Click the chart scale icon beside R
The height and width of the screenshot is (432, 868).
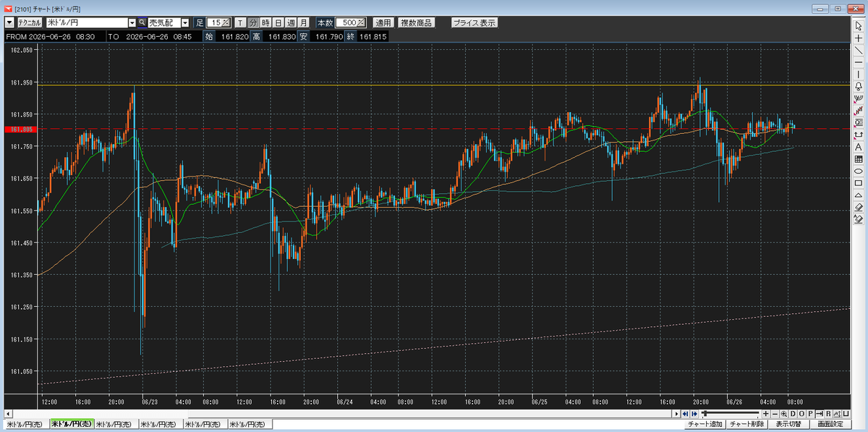837,414
